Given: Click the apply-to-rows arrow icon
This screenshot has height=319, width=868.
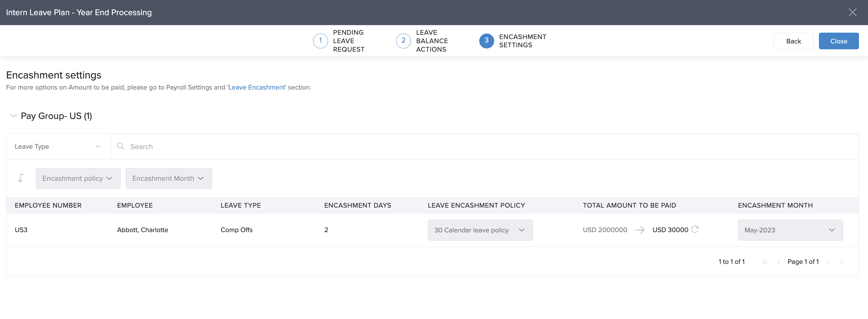Looking at the screenshot, I should click(x=21, y=178).
